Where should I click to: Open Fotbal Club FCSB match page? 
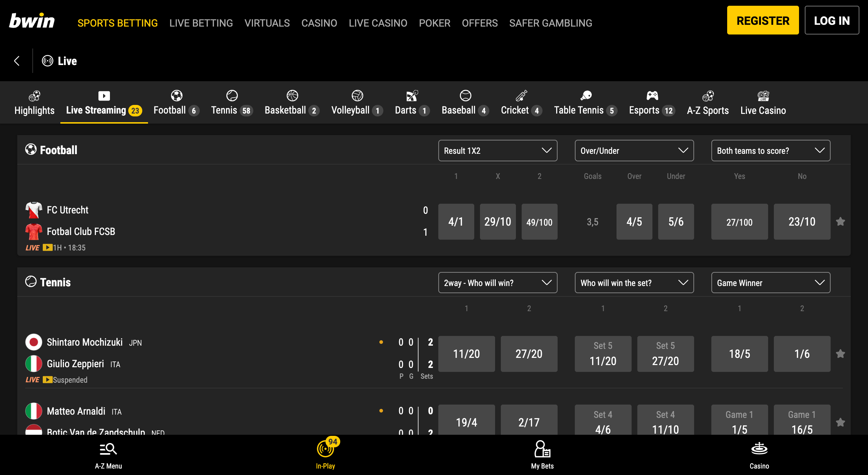[x=81, y=231]
